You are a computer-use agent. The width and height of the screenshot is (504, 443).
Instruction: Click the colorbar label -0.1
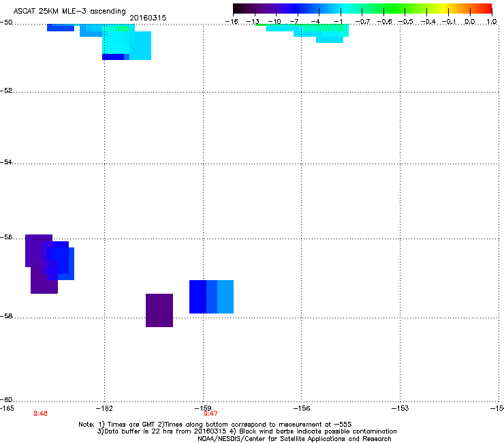(450, 22)
